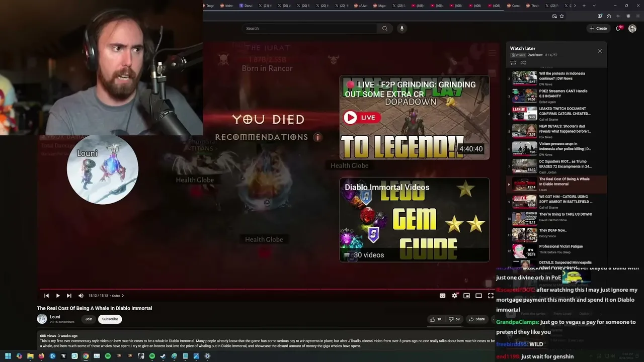This screenshot has width=644, height=362.
Task: Open Firefox from the taskbar
Action: (x=41, y=356)
